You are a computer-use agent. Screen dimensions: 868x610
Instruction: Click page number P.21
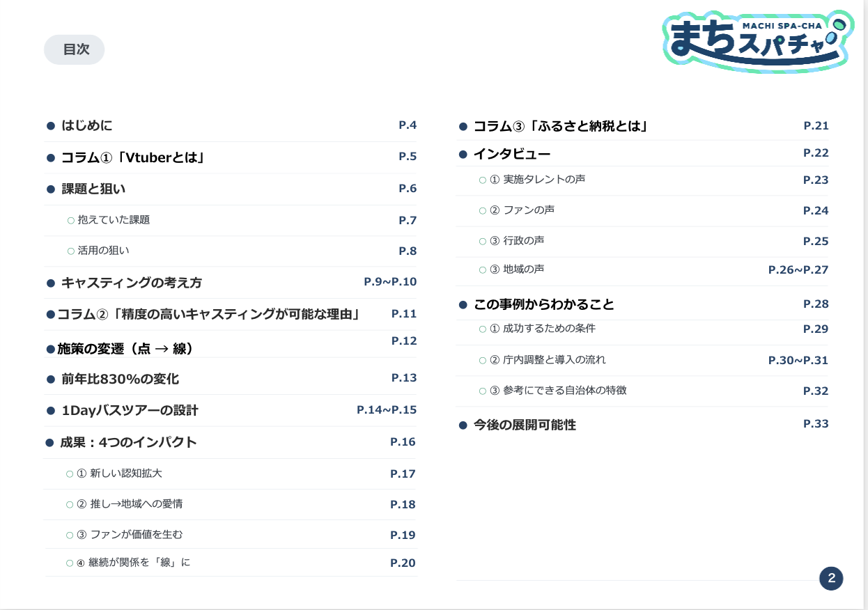(816, 126)
